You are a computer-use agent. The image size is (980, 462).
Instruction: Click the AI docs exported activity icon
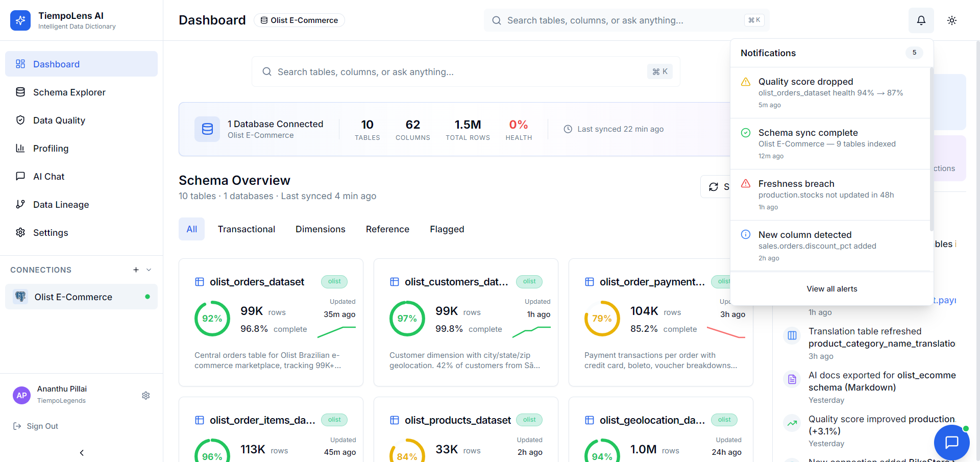point(792,379)
